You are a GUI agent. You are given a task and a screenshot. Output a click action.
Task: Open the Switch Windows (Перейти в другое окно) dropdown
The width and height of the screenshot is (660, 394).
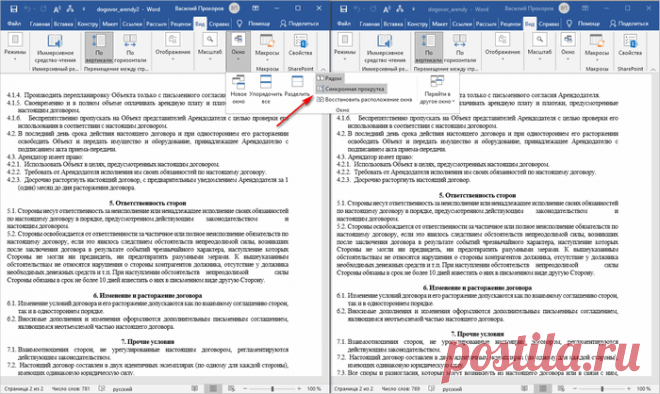pyautogui.click(x=437, y=90)
